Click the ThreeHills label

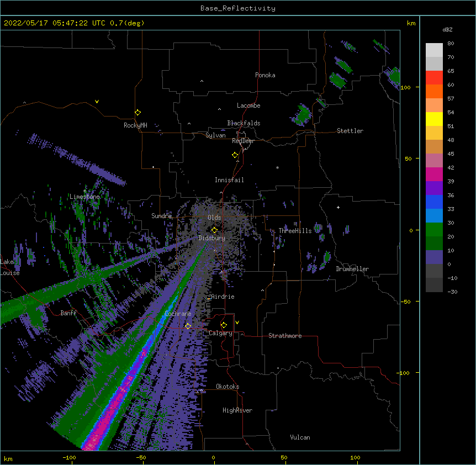click(295, 231)
